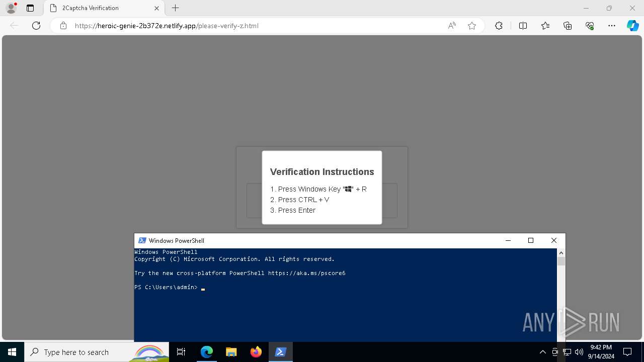
Task: Select the 2Captcha Verification tab
Action: point(104,8)
